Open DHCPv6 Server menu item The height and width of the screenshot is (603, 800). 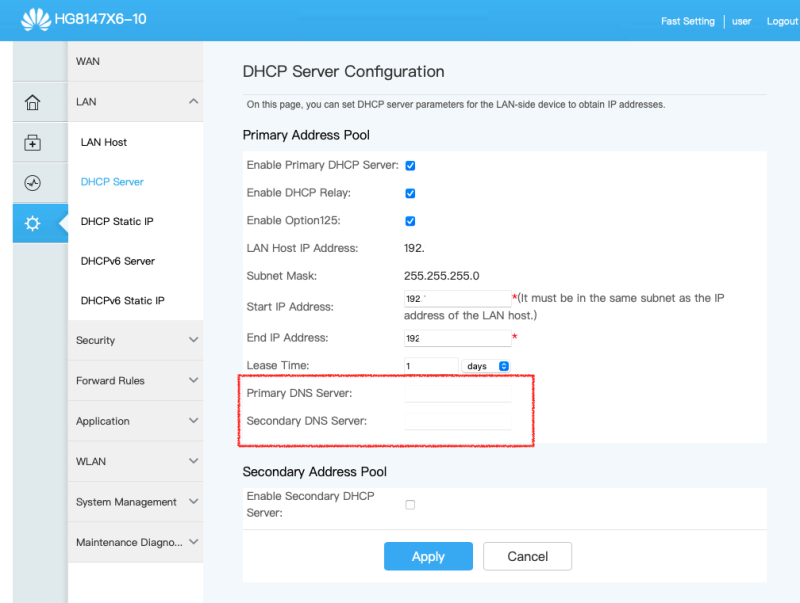(117, 261)
